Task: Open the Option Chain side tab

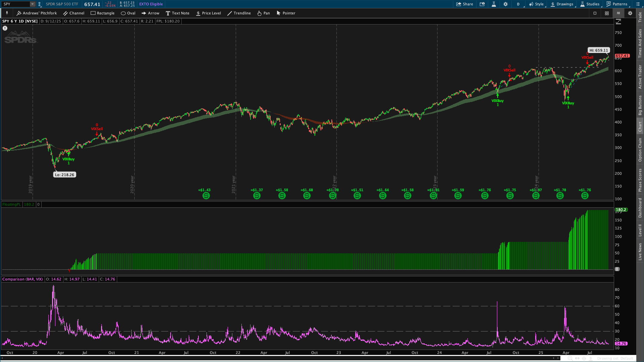Action: [x=640, y=150]
